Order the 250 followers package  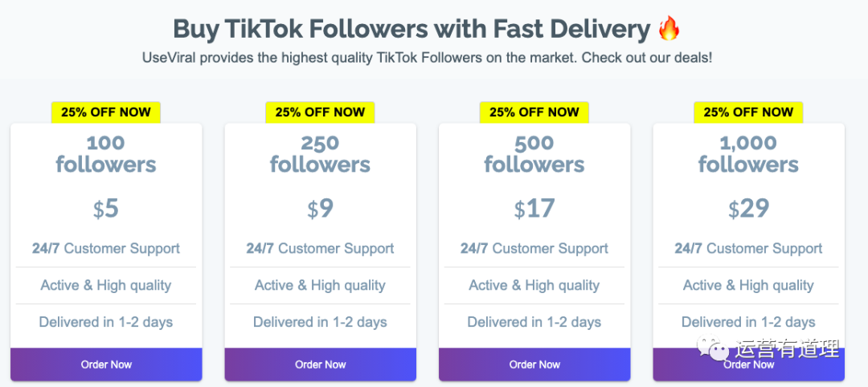click(x=320, y=365)
